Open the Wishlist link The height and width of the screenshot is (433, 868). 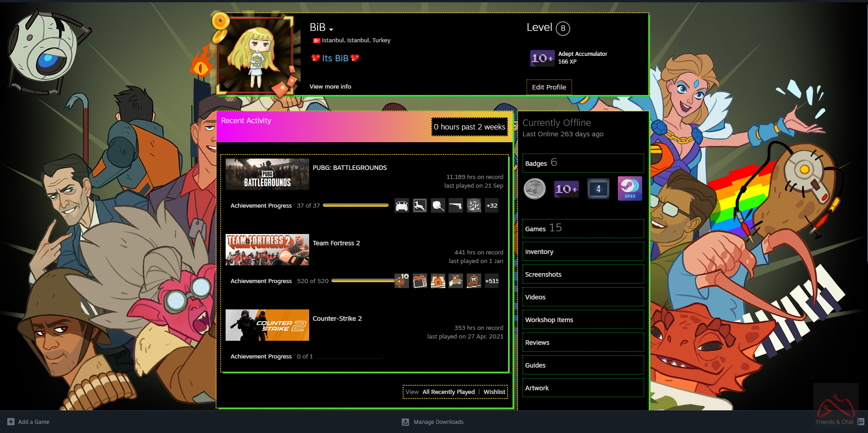[x=494, y=392]
